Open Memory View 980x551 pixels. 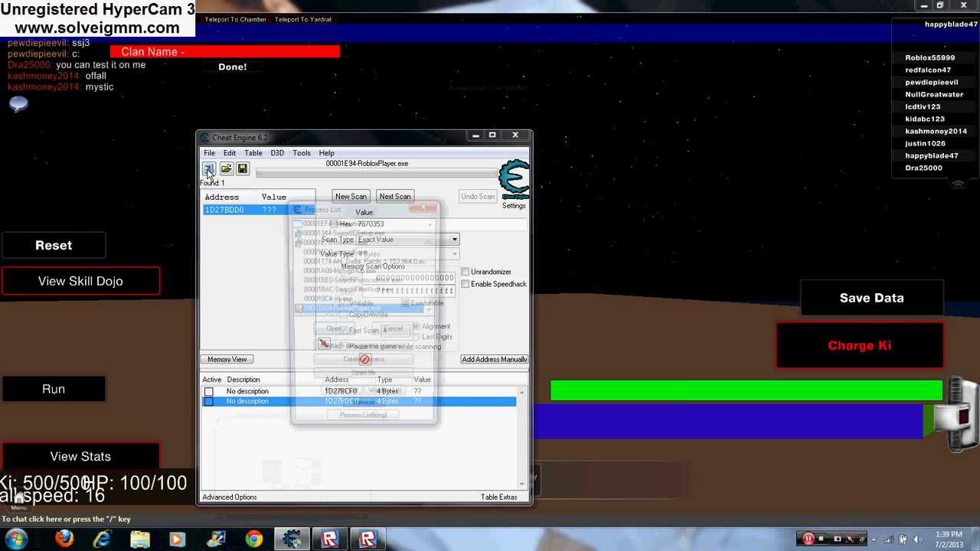227,360
